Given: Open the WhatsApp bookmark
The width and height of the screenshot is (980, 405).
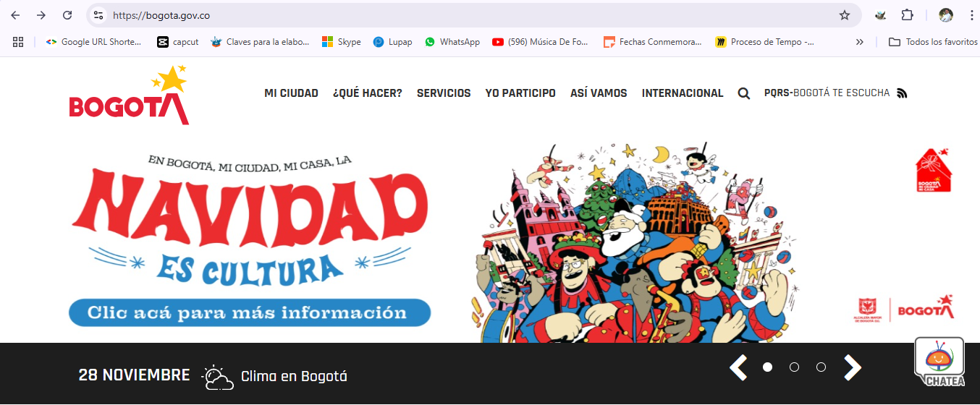Looking at the screenshot, I should pyautogui.click(x=452, y=42).
